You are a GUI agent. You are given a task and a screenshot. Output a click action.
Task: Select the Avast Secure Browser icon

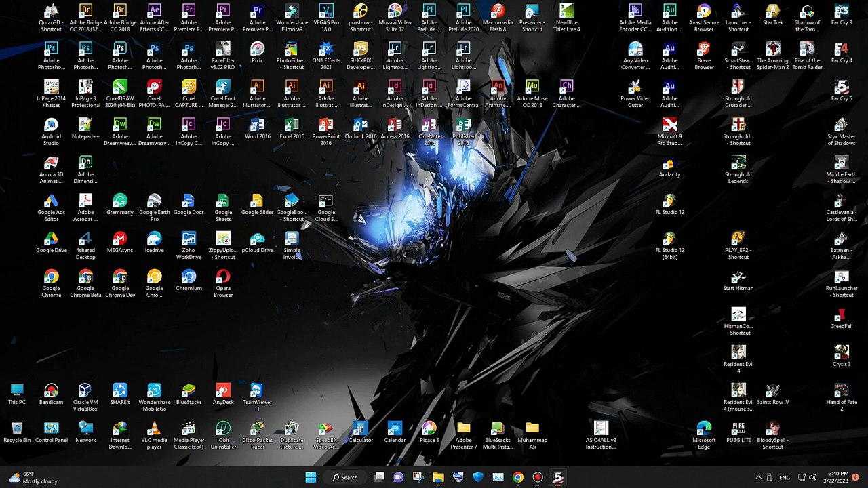(704, 18)
